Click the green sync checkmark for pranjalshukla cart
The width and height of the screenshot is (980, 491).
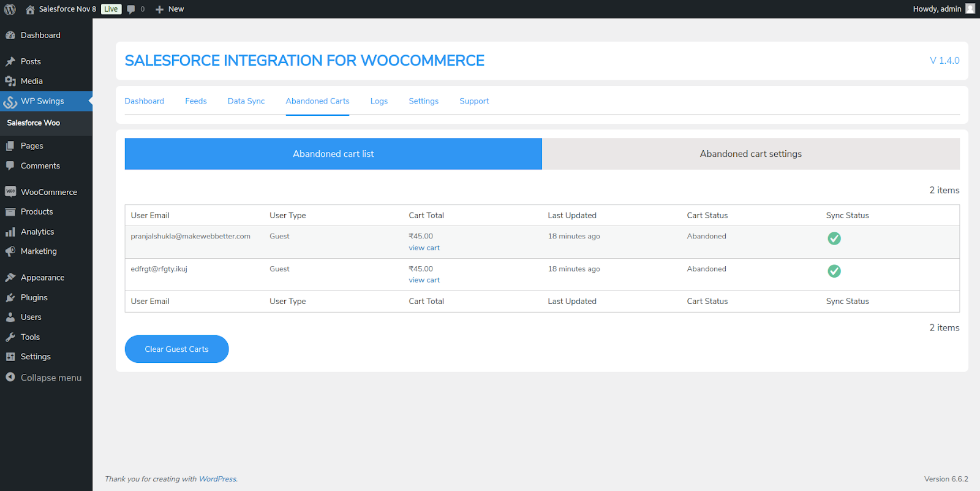click(834, 238)
